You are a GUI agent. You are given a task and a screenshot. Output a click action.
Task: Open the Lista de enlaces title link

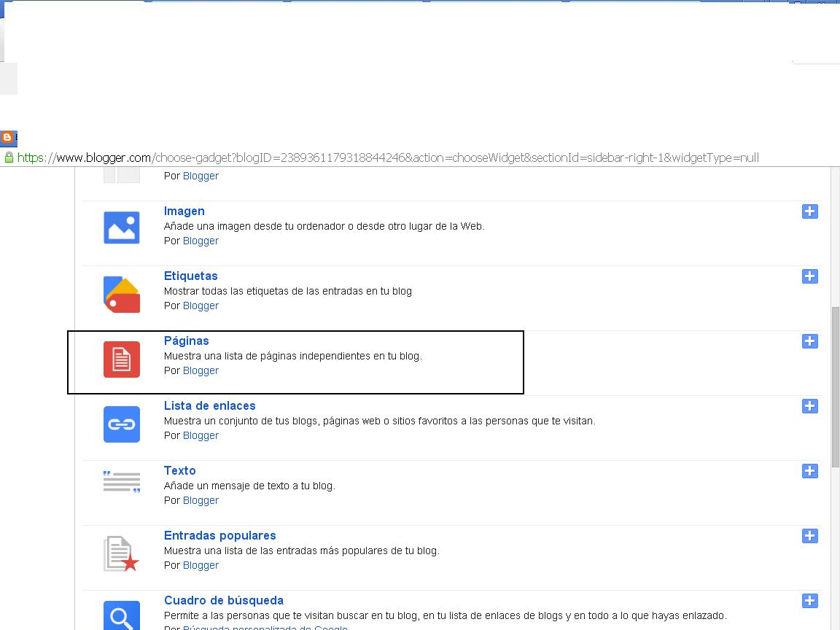[209, 405]
